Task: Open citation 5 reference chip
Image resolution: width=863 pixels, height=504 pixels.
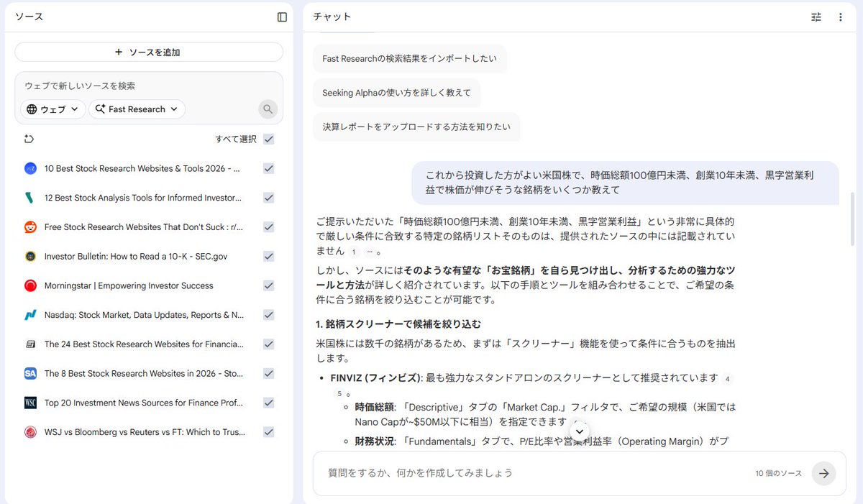Action: coord(338,394)
